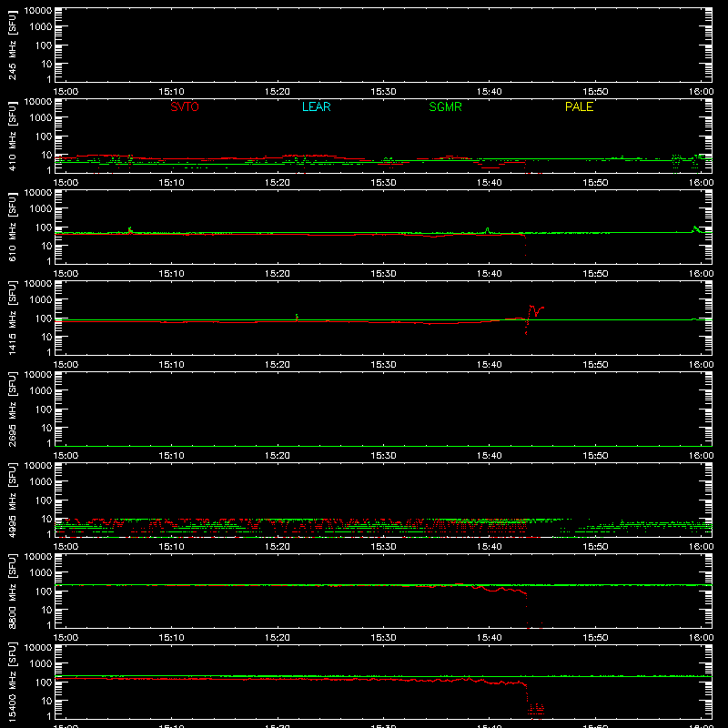Click 15:50 time label below 610 MHz panel

(x=595, y=274)
